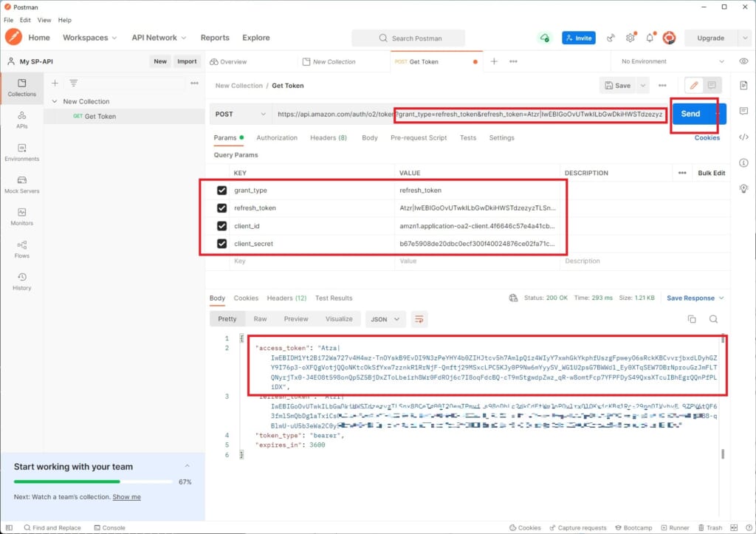Screen dimensions: 756x534
Task: Open Console in the status bar
Action: coord(109,528)
